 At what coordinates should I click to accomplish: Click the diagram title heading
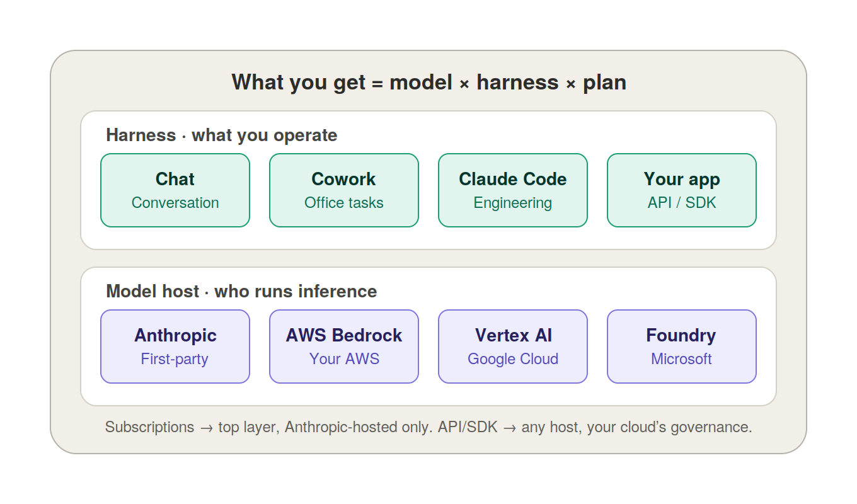point(428,83)
